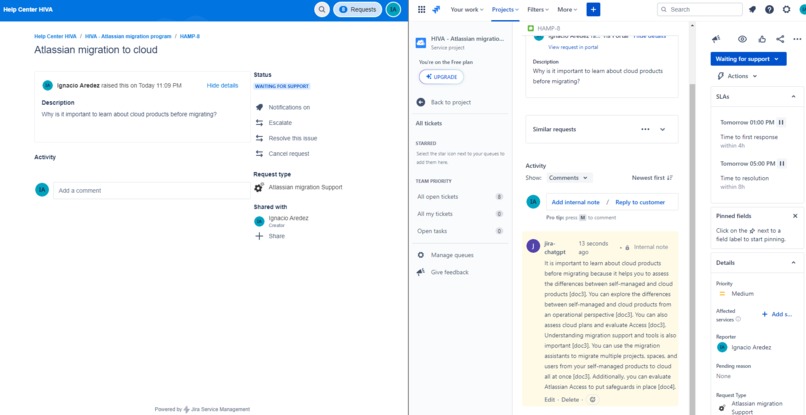Open Similar requests three-dots menu
This screenshot has height=415, width=806.
point(645,130)
